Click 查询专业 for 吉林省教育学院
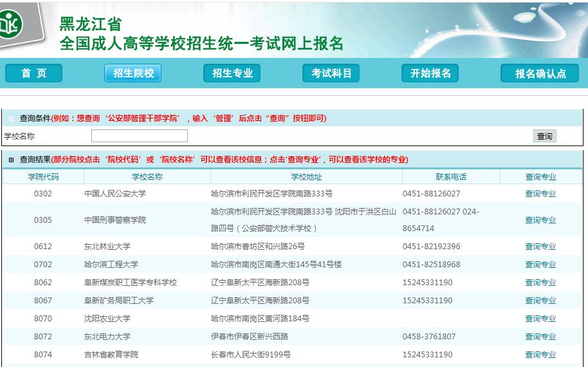 coord(540,355)
